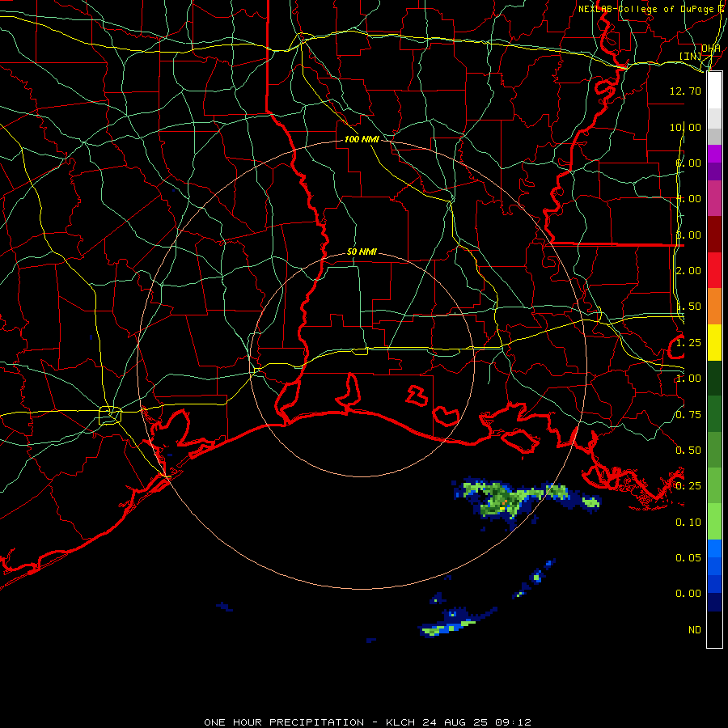Viewport: 728px width, 728px height.
Task: Select the yellow 1.25 inch color band
Action: [x=714, y=342]
